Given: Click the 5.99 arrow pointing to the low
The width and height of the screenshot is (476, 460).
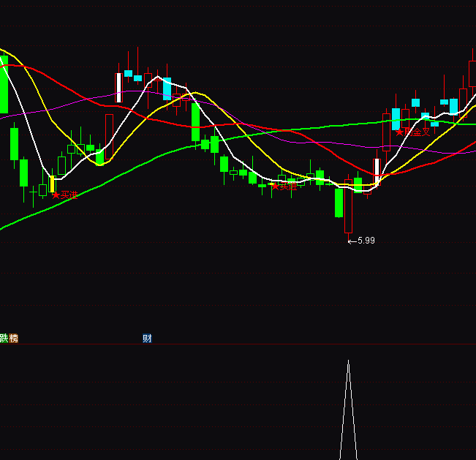Looking at the screenshot, I should click(351, 240).
